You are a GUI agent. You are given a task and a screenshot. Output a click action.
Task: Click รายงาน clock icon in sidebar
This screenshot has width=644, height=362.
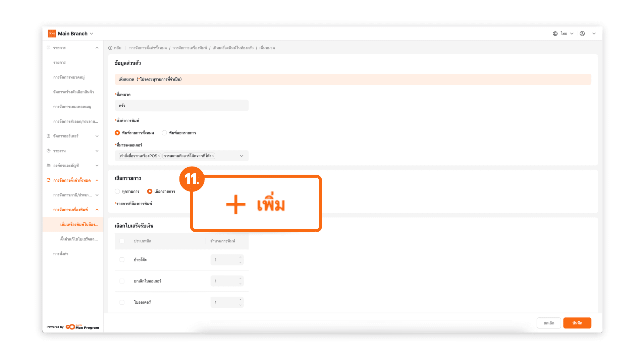tap(49, 151)
